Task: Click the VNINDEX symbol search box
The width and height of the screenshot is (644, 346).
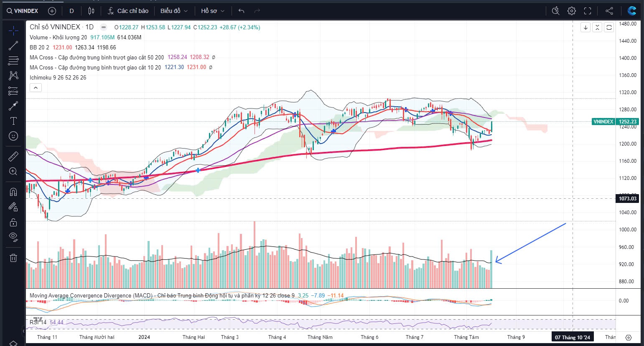Action: click(23, 11)
